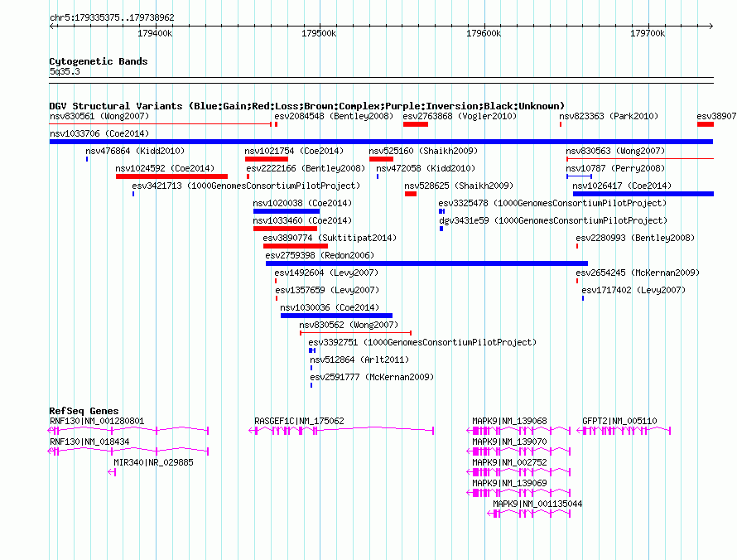Click the chr5:179335375..179738962 coordinate label
This screenshot has height=560, width=737.
(112, 17)
